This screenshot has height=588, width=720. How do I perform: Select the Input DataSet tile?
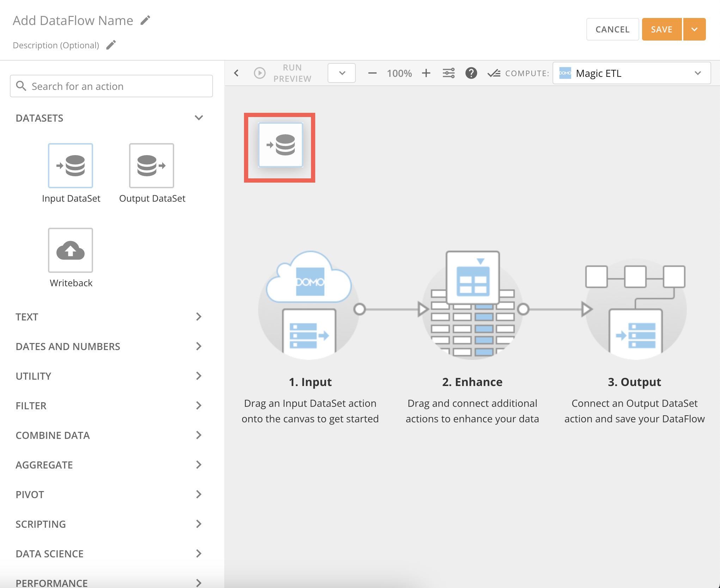(x=71, y=166)
